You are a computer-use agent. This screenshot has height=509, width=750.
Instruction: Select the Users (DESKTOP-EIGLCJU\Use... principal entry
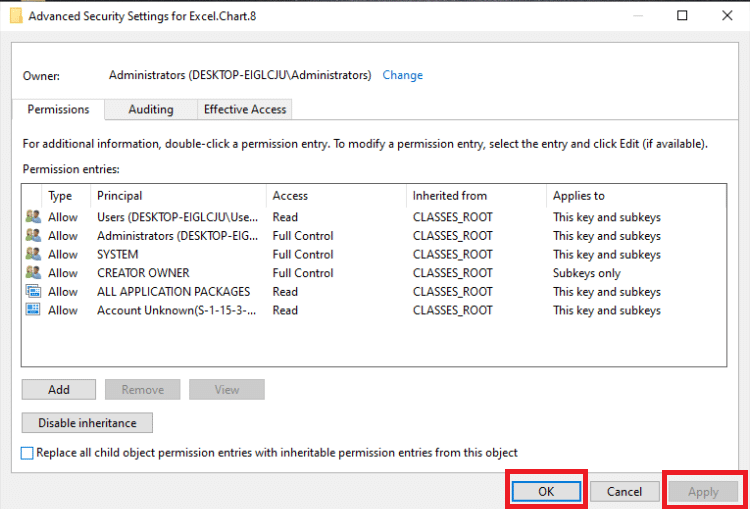177,217
